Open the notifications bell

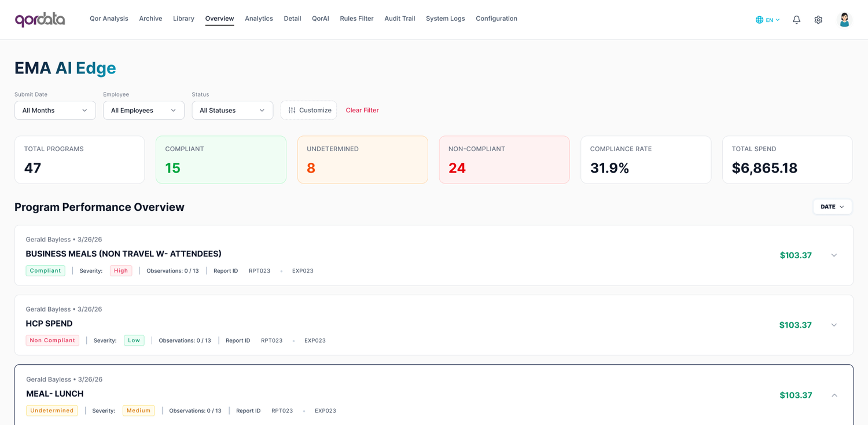click(796, 20)
